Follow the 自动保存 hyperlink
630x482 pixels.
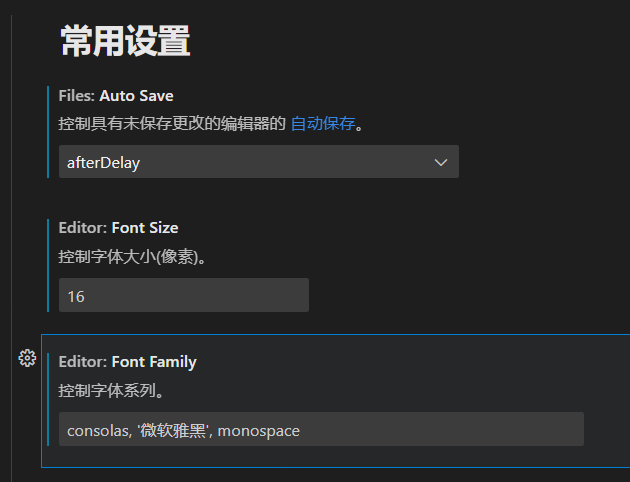point(322,124)
